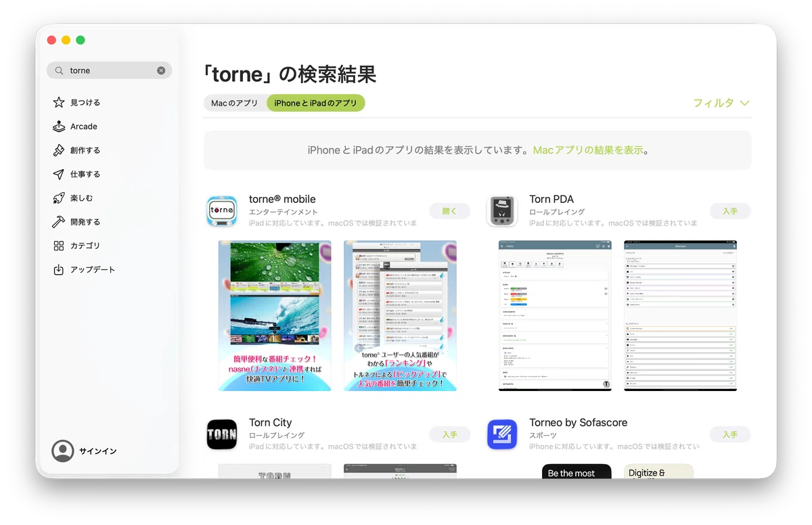
Task: Select アップデート in the sidebar
Action: tap(110, 269)
